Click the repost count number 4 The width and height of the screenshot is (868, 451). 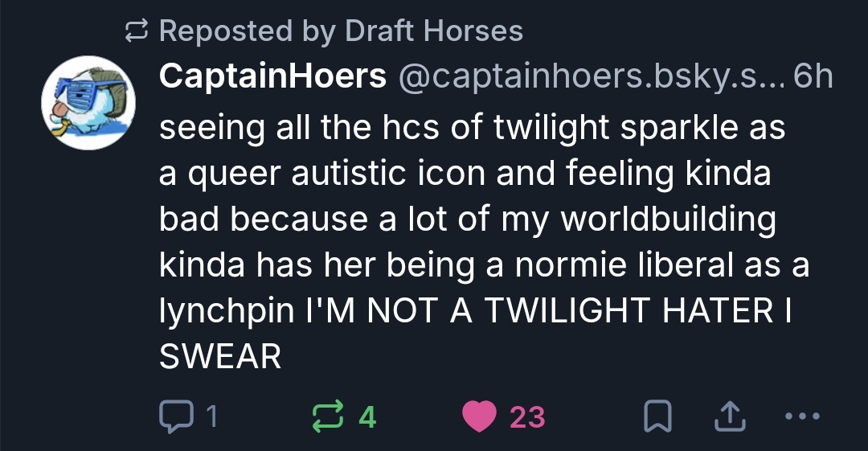click(366, 416)
